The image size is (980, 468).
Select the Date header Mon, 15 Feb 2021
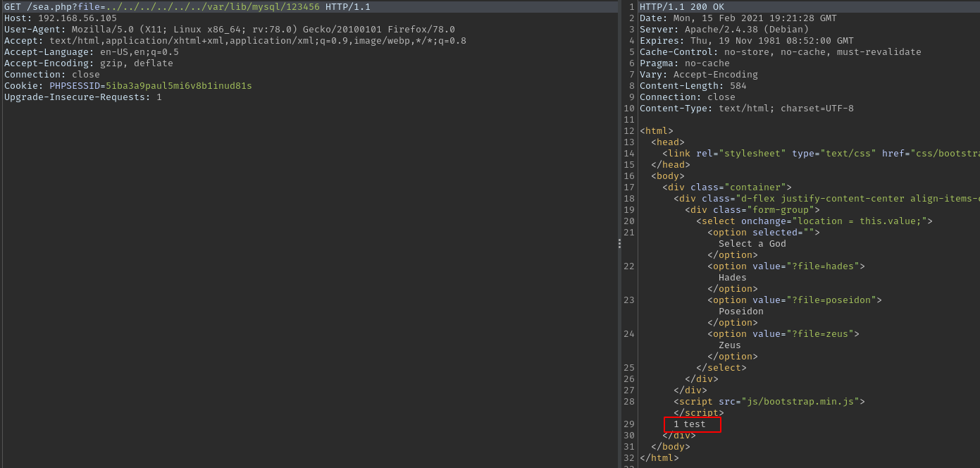(x=738, y=18)
